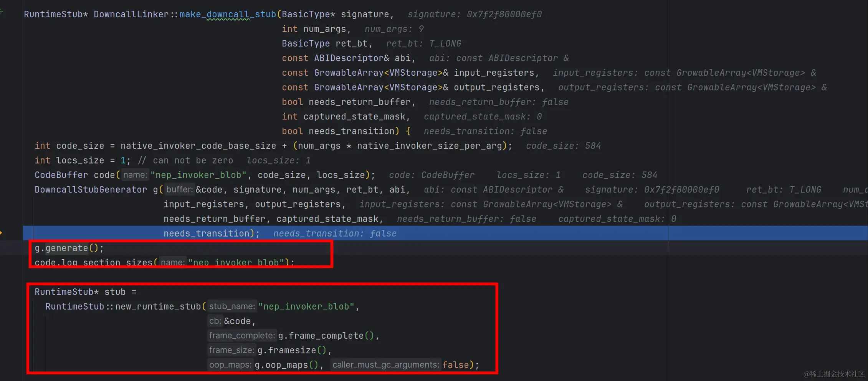Click the frame_size: parameter hint
The width and height of the screenshot is (868, 381).
(231, 350)
